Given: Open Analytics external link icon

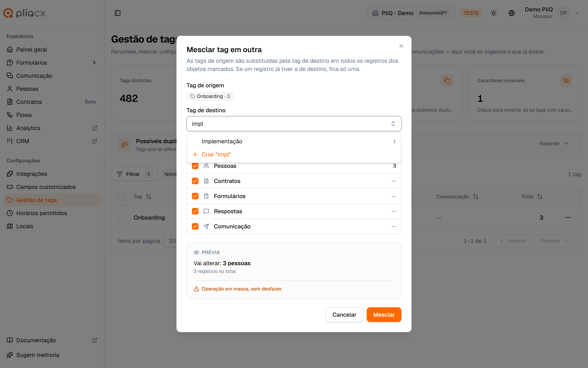Looking at the screenshot, I should point(95,128).
